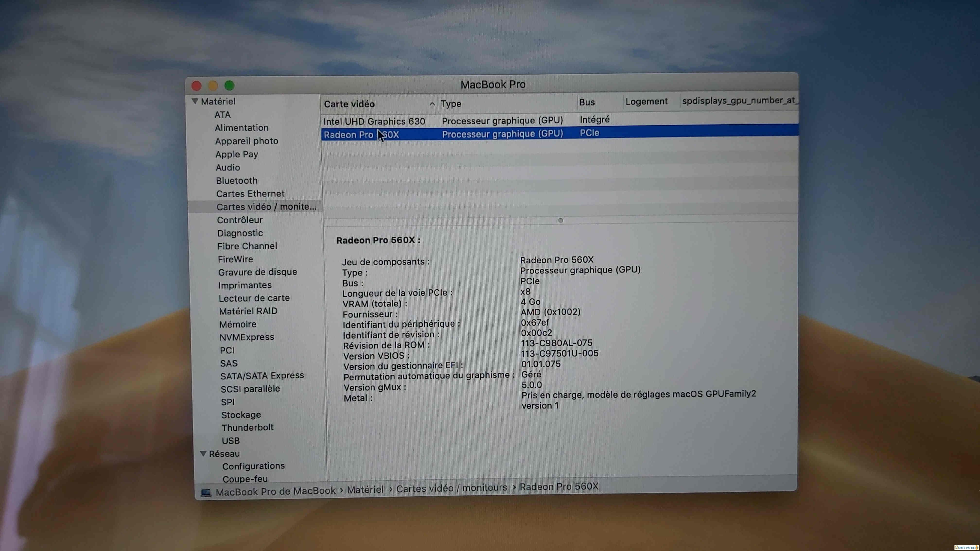The height and width of the screenshot is (551, 980).
Task: Sort by the Carte vidéo column arrow
Action: click(432, 104)
